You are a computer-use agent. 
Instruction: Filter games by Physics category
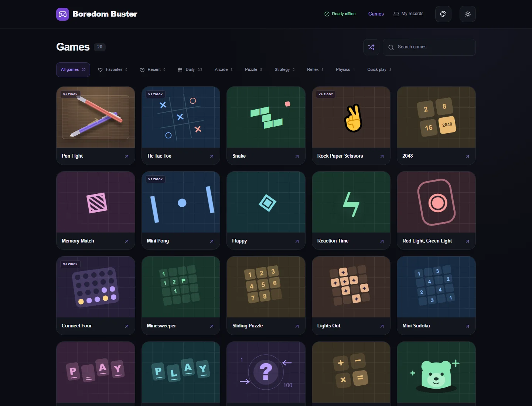pos(345,70)
